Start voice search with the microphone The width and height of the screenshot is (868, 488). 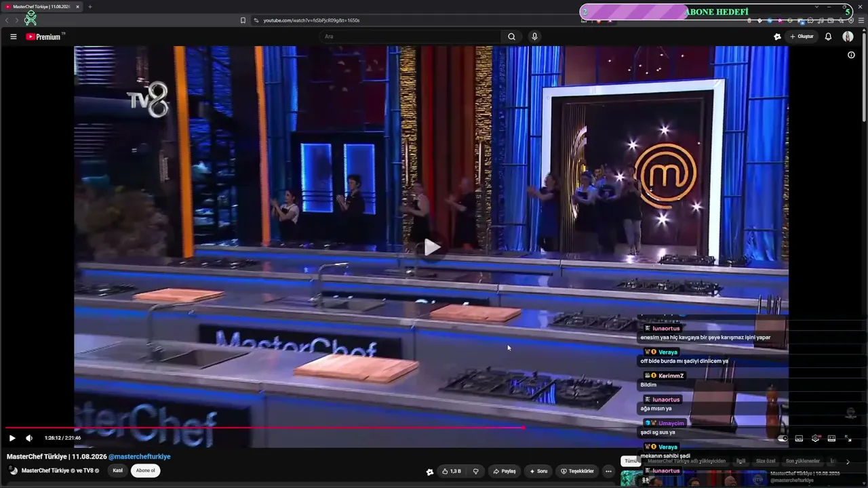click(534, 37)
